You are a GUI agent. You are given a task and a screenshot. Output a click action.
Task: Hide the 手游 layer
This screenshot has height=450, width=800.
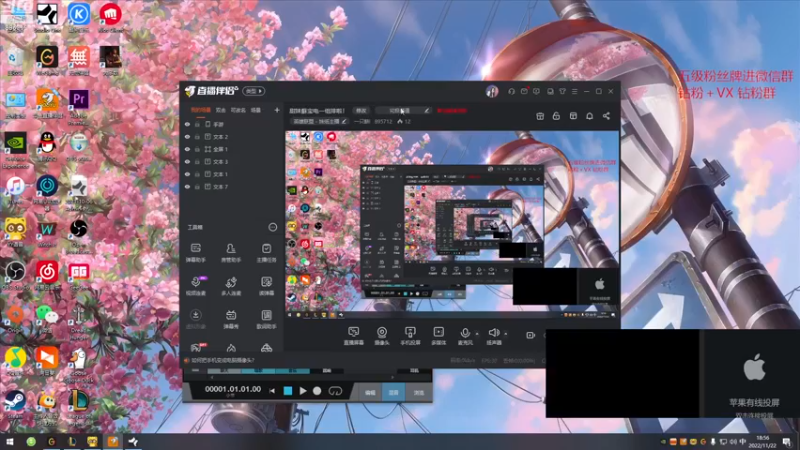pyautogui.click(x=187, y=124)
